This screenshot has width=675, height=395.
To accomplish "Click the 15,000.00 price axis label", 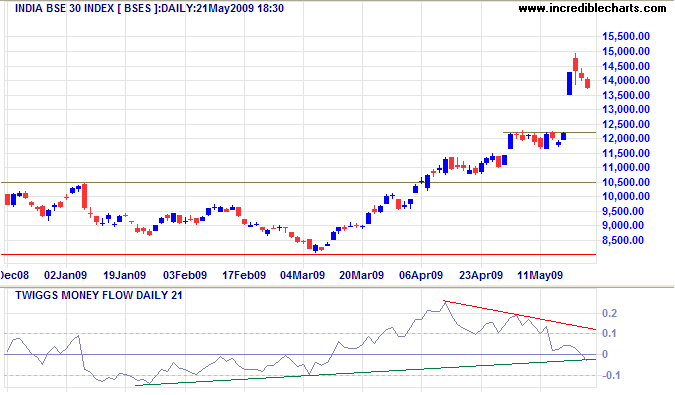I will click(x=626, y=51).
